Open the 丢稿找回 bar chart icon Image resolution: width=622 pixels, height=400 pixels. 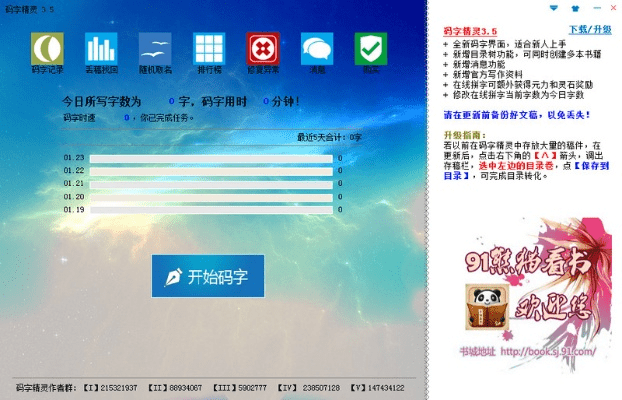tap(101, 49)
